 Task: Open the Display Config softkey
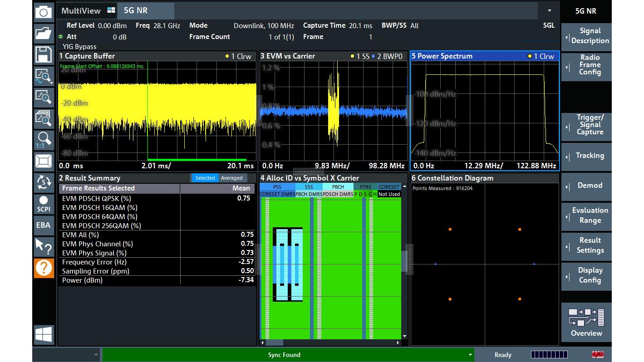[x=586, y=275]
